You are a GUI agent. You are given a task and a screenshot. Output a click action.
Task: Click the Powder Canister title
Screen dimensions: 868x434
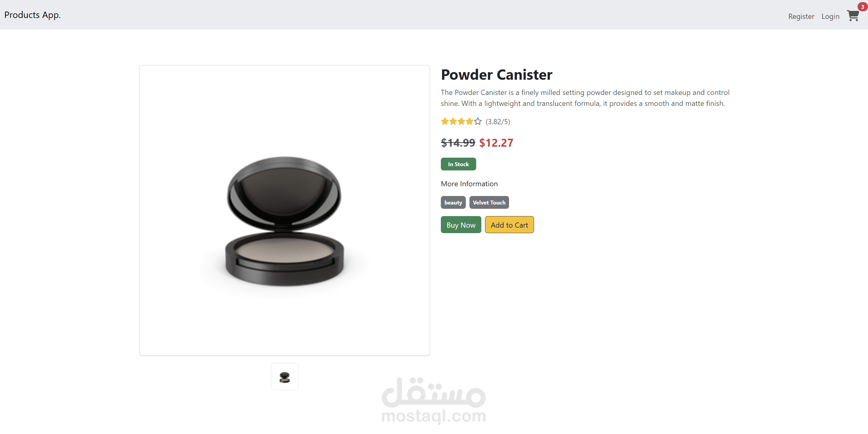(x=496, y=75)
